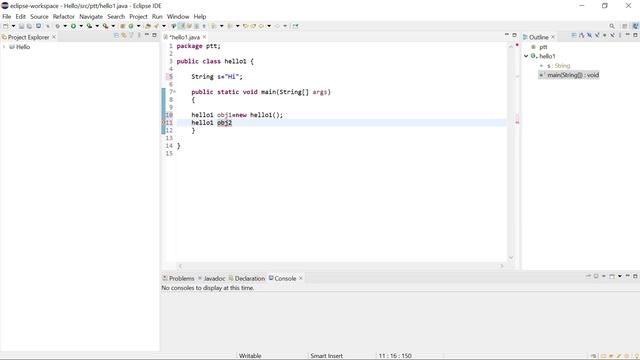The width and height of the screenshot is (640, 360).
Task: Click the External Tools run icon
Action: click(x=105, y=26)
